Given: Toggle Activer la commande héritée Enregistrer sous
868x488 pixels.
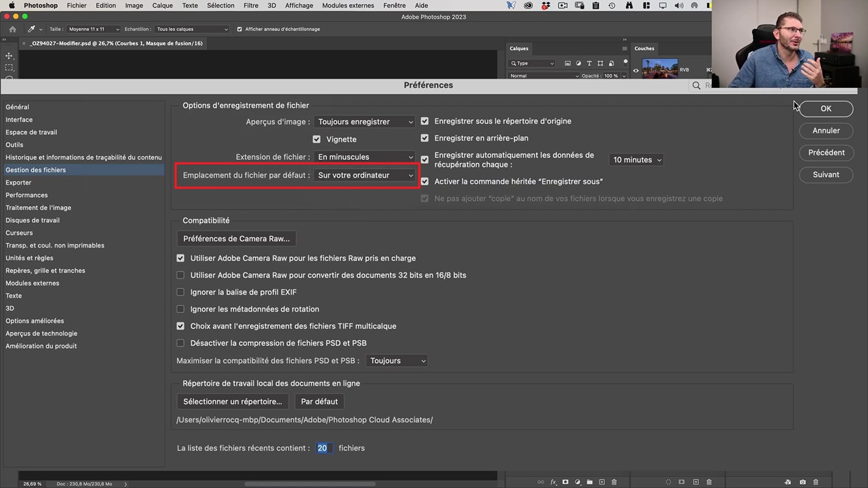Looking at the screenshot, I should tap(425, 181).
